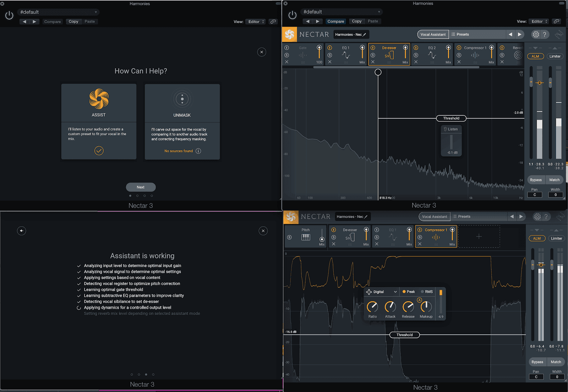568x392 pixels.
Task: Click the Listen ear icon near Threshold
Action: (445, 129)
